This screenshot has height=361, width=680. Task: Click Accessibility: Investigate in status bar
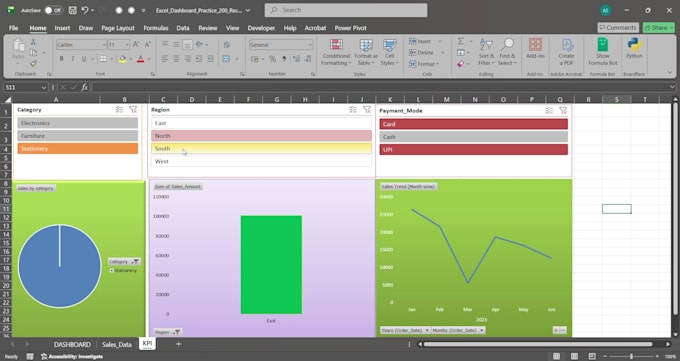(72, 357)
